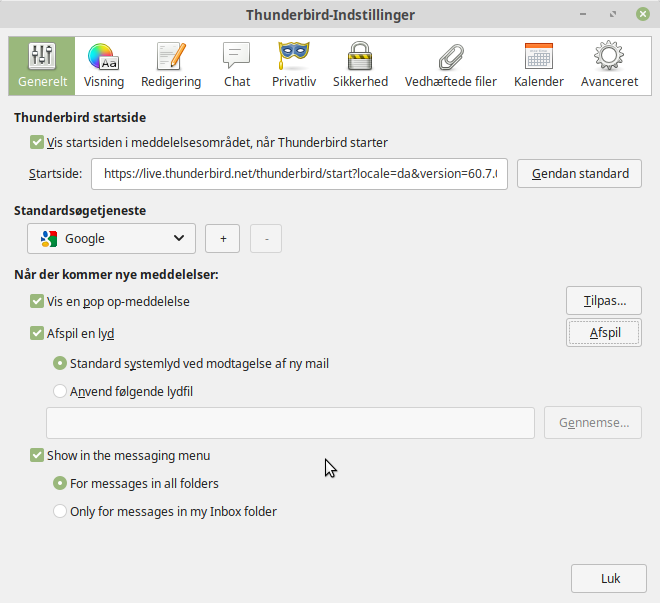Switch to Visning tab label

pyautogui.click(x=104, y=82)
